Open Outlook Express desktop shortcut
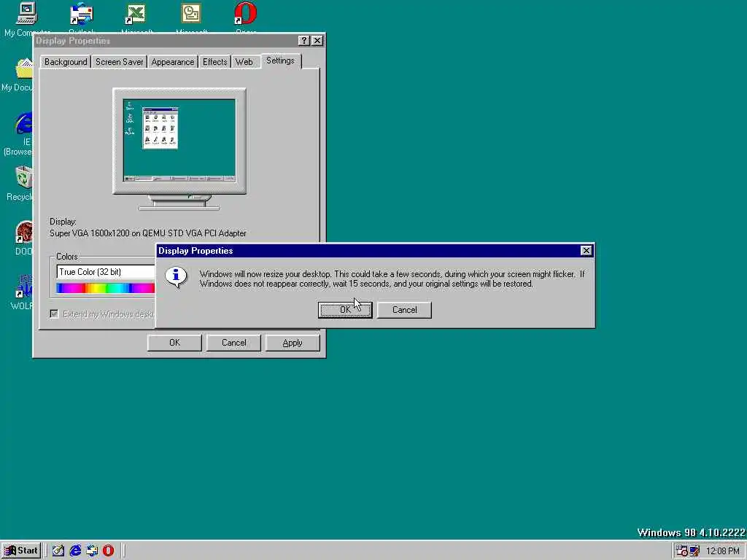This screenshot has width=747, height=560. (82, 14)
